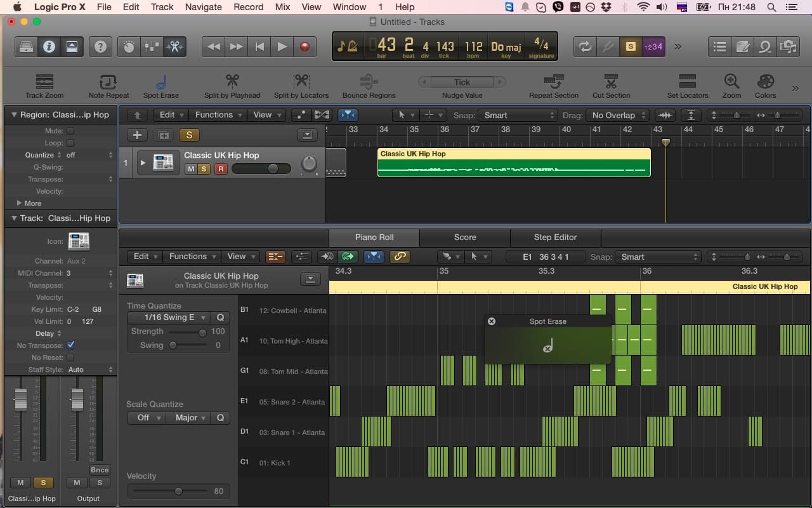The image size is (812, 508).
Task: Click the Bnce button on Output strip
Action: pos(100,470)
